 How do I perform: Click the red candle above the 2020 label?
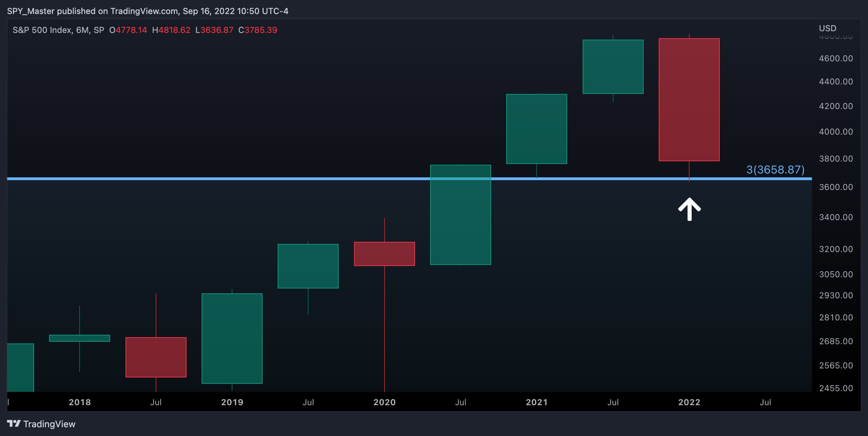[385, 254]
